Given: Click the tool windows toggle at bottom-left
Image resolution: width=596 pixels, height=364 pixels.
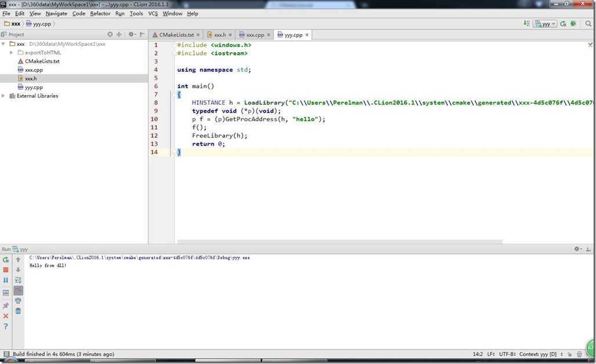Looking at the screenshot, I should [x=6, y=354].
